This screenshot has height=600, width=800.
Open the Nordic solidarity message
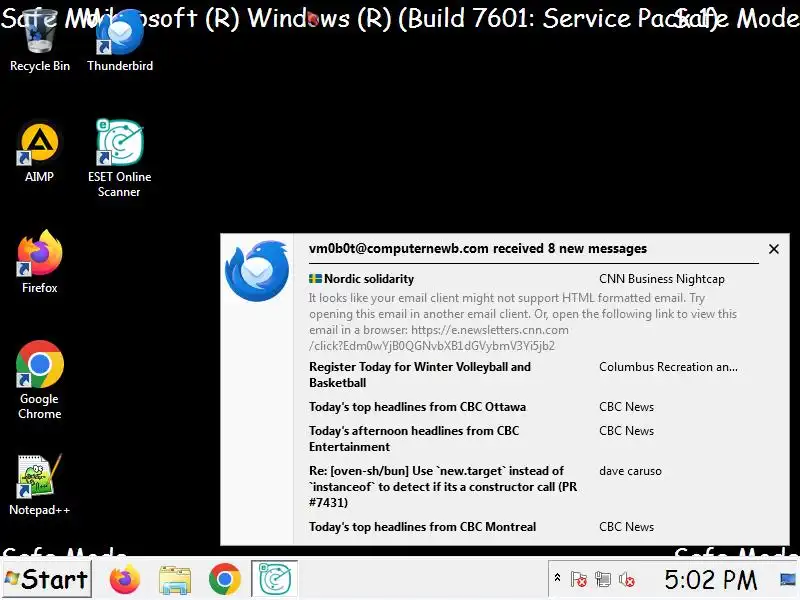click(362, 279)
